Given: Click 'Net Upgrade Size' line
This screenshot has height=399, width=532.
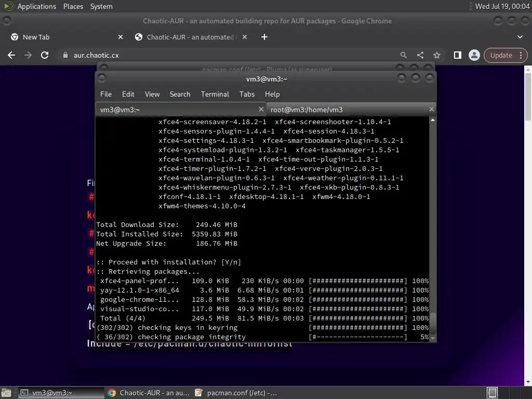Looking at the screenshot, I should 167,243.
